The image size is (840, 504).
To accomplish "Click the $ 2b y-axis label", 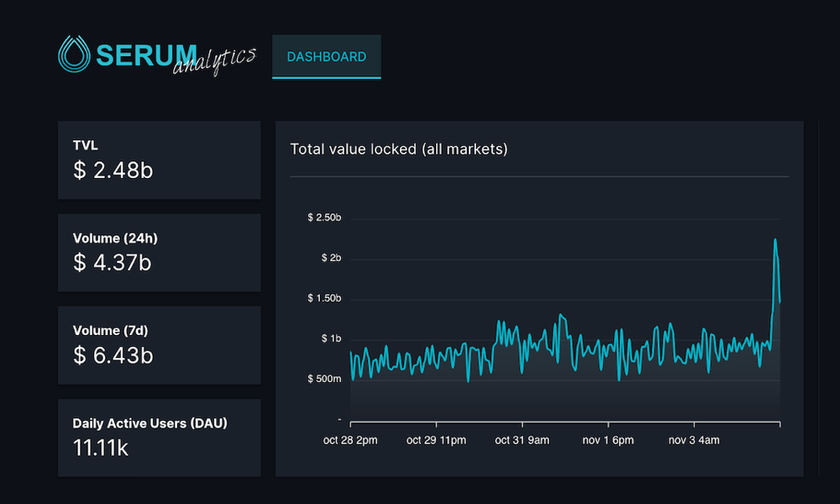I will [331, 258].
